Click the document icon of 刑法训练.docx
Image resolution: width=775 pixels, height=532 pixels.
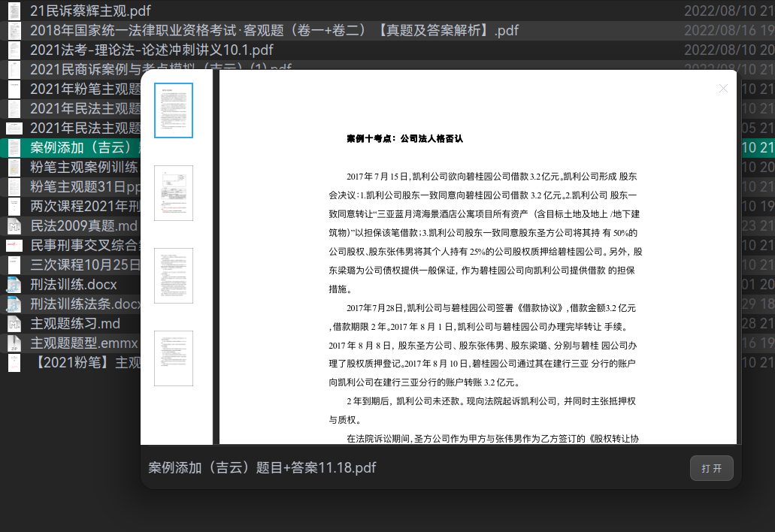[x=14, y=285]
